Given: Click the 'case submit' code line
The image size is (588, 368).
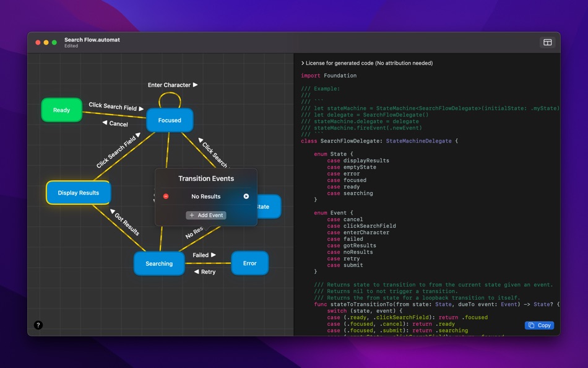Looking at the screenshot, I should (x=345, y=265).
